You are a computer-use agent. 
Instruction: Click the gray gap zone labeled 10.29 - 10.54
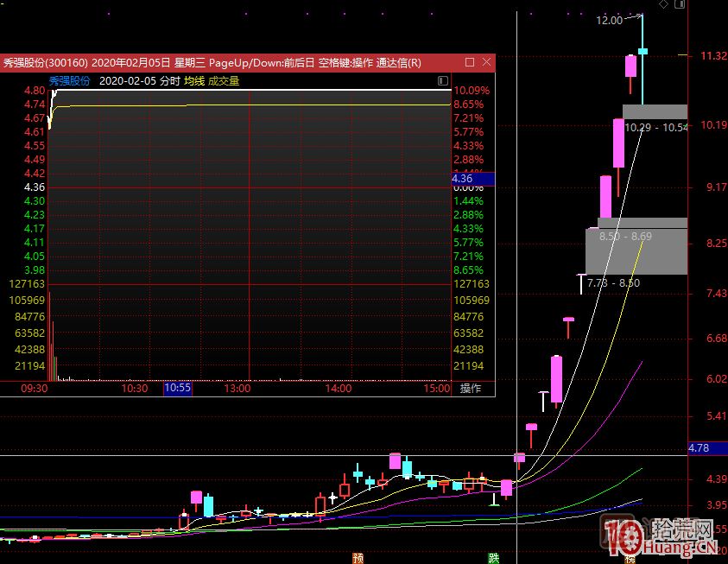655,111
